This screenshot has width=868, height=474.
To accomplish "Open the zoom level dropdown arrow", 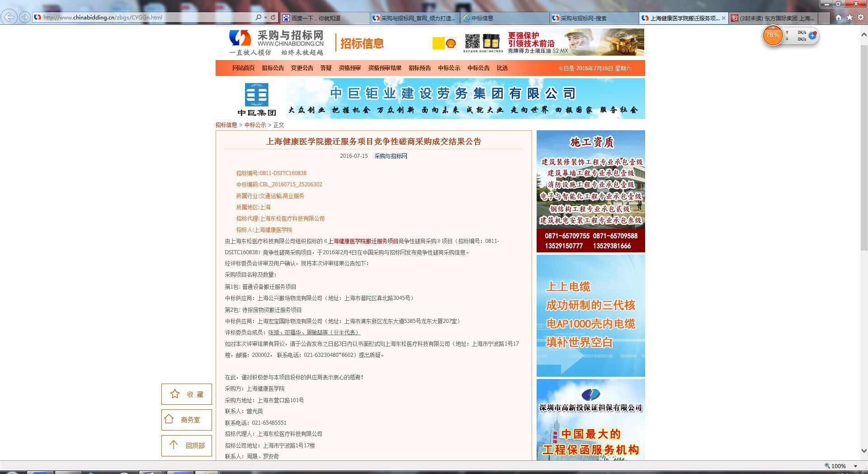I will (855, 466).
